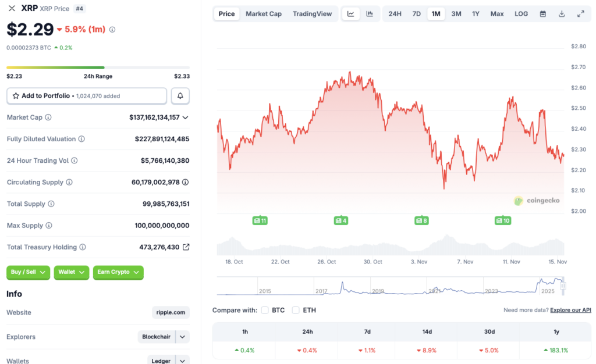Open the Ledger wallets dropdown
The image size is (596, 364).
pos(168,360)
